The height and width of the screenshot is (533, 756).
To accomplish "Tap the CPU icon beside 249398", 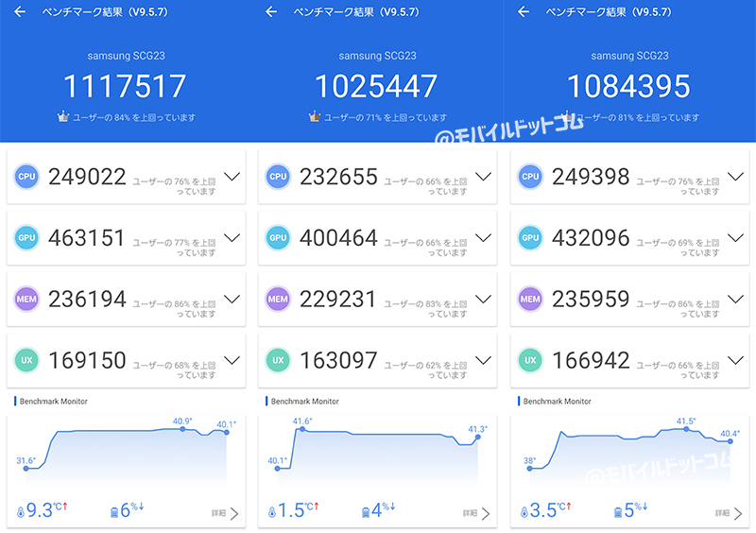I will (530, 177).
